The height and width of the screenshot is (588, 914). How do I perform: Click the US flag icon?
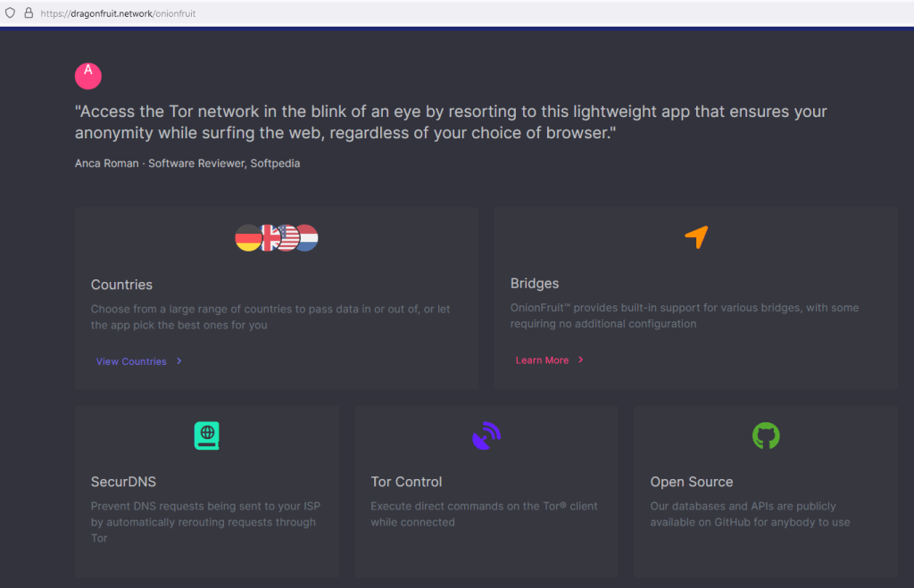click(x=287, y=237)
